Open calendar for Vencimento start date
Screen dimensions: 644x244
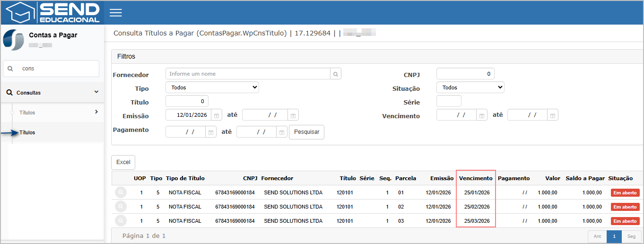point(481,115)
